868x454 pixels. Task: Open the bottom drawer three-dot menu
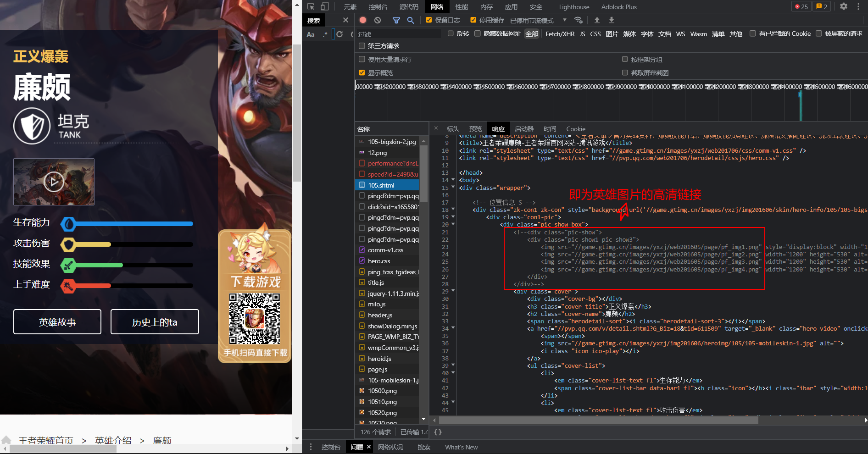click(311, 447)
